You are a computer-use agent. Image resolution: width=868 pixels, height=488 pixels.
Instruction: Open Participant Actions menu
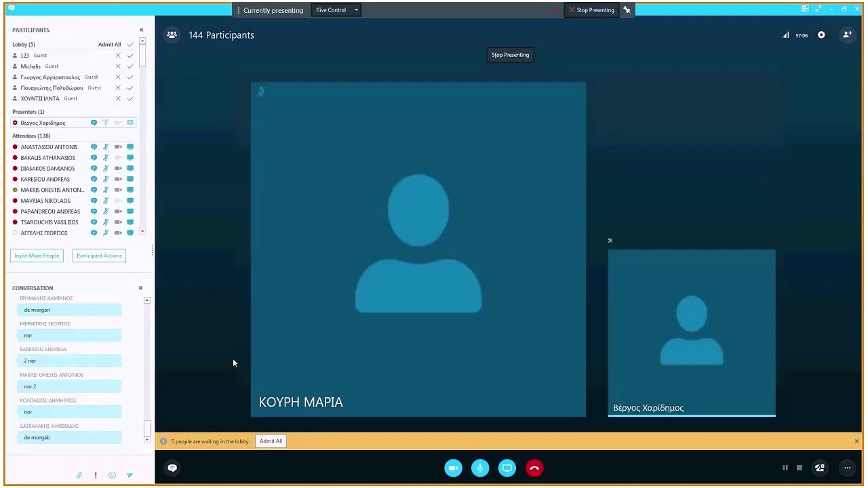[99, 256]
